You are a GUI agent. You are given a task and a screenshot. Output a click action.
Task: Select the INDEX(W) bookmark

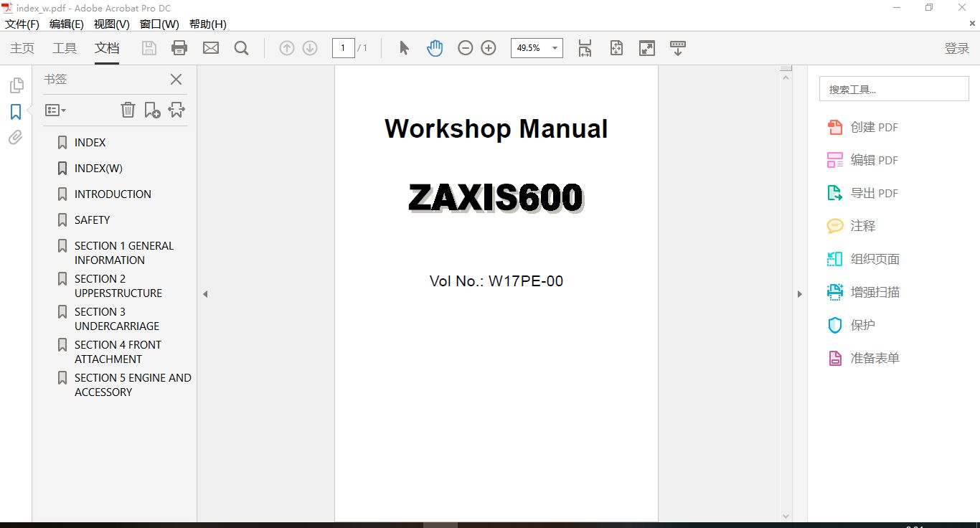click(98, 169)
